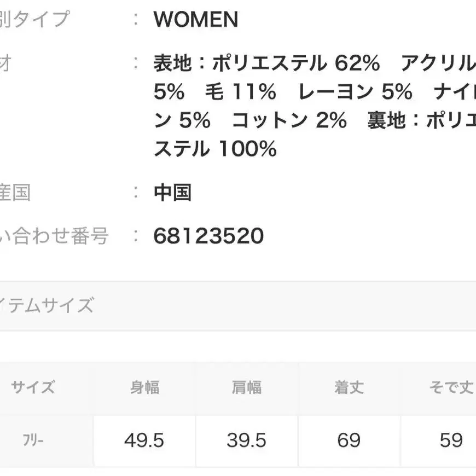Click the コットン 2% material text
This screenshot has width=476, height=476.
tap(289, 120)
